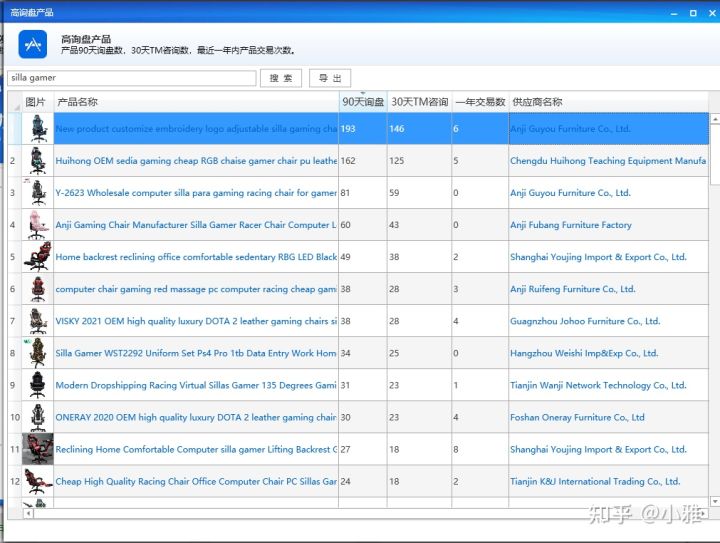This screenshot has height=543, width=720.
Task: Sort by 一年交易数 column header
Action: [480, 102]
